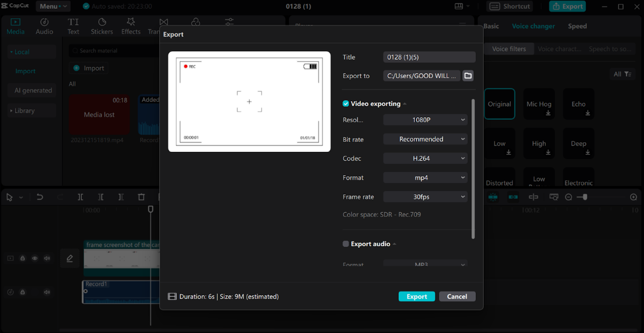
Task: Select the timeline pointer arrow tool
Action: tap(10, 197)
